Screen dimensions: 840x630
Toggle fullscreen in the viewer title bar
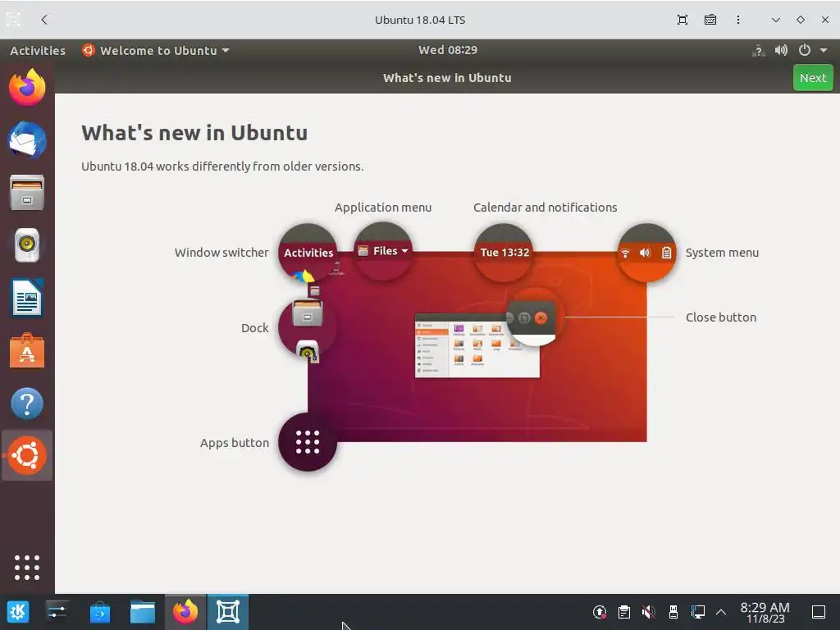[x=682, y=20]
